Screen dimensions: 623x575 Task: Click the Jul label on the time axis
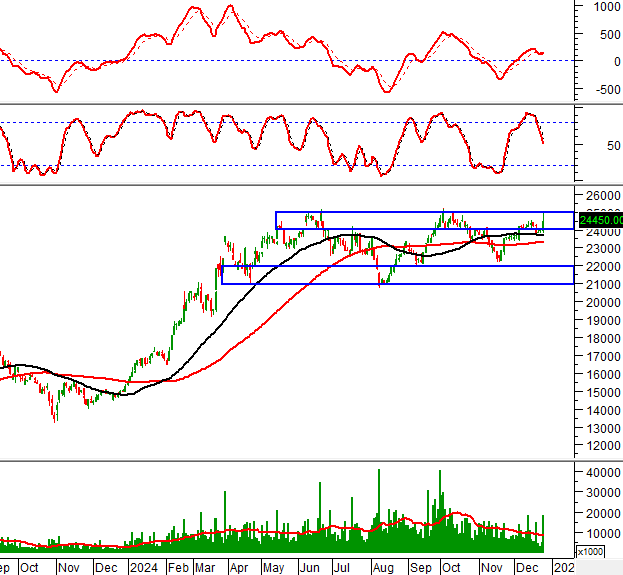pyautogui.click(x=343, y=567)
